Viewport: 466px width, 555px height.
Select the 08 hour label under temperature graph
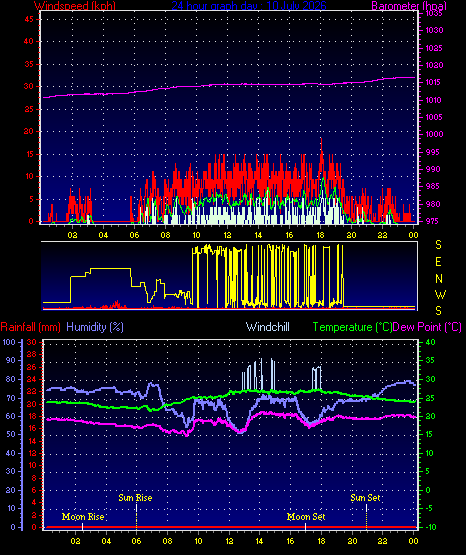coord(167,541)
